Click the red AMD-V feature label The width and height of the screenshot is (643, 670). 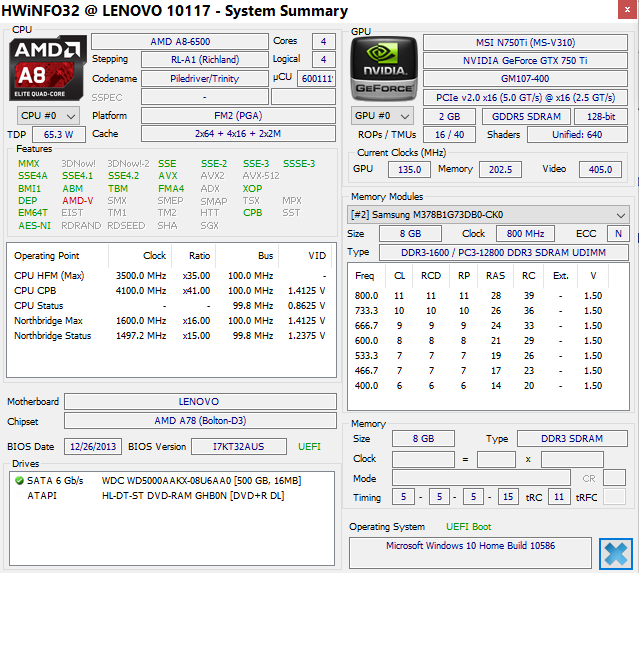pyautogui.click(x=78, y=201)
